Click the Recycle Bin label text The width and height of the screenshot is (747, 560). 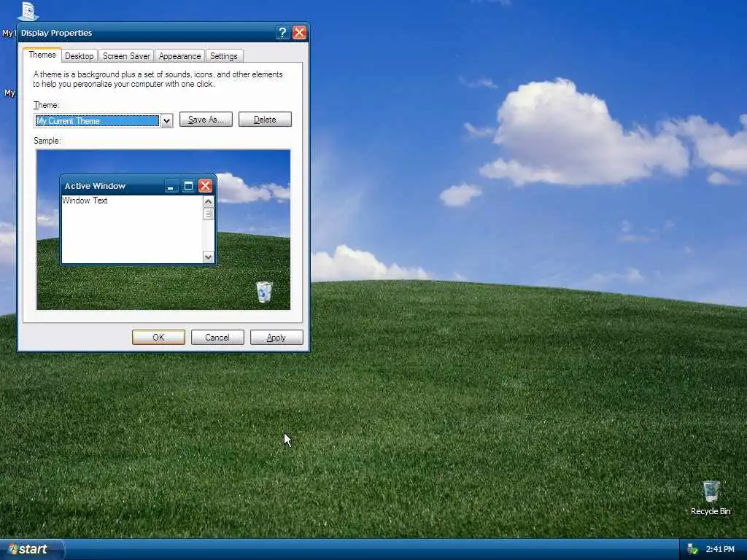pyautogui.click(x=711, y=511)
